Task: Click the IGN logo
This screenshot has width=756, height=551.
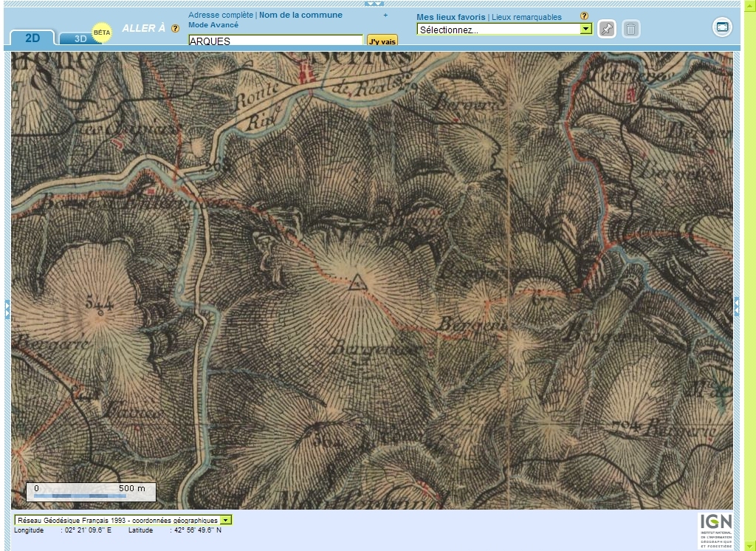Action: 715,530
